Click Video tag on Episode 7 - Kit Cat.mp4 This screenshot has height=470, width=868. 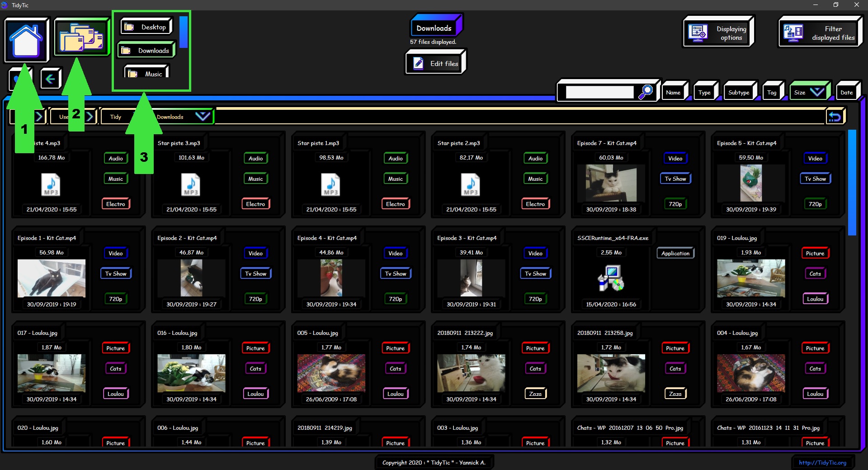coord(675,158)
